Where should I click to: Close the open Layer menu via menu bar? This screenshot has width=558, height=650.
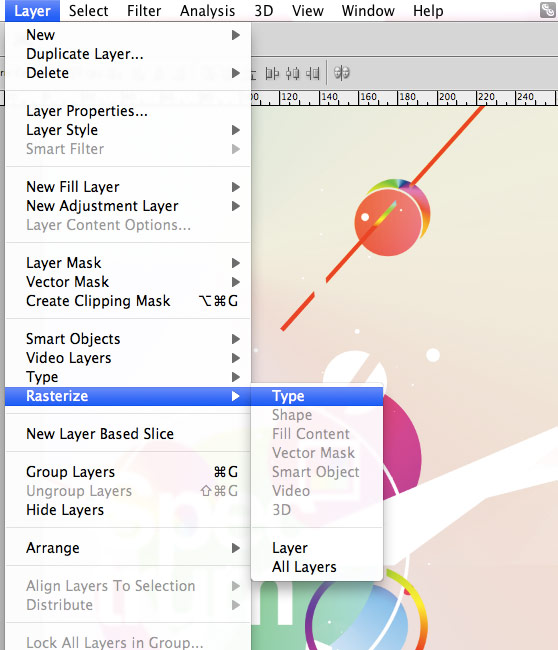(32, 11)
